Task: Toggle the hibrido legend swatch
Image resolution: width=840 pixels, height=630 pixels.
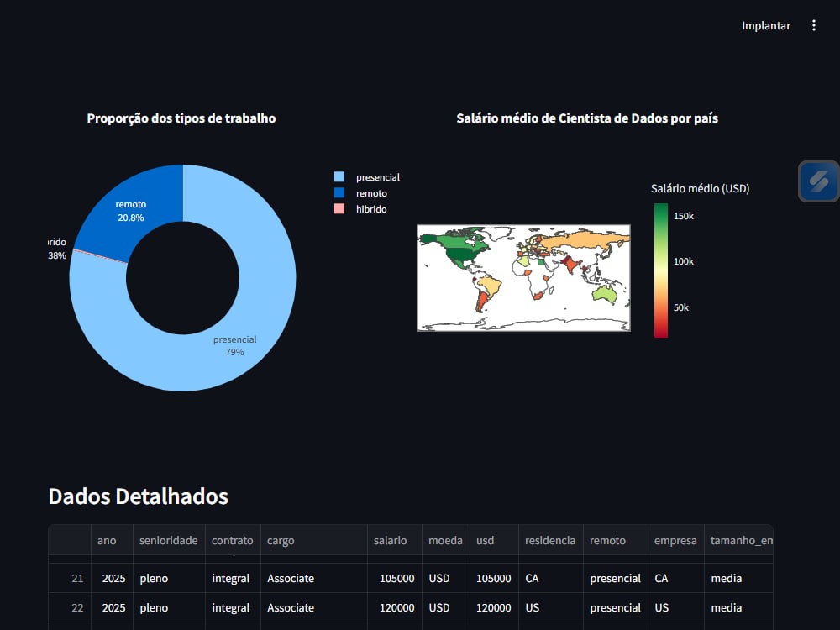Action: 339,209
